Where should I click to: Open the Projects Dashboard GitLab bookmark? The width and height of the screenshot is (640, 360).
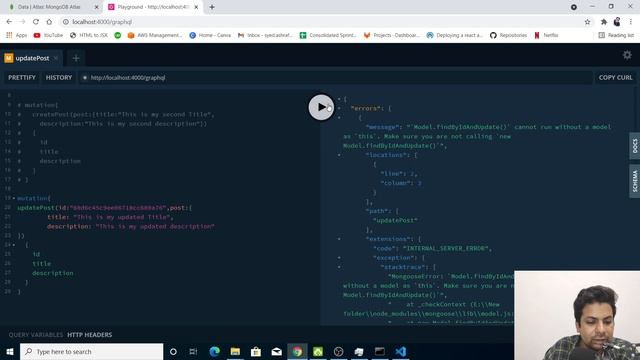point(391,35)
